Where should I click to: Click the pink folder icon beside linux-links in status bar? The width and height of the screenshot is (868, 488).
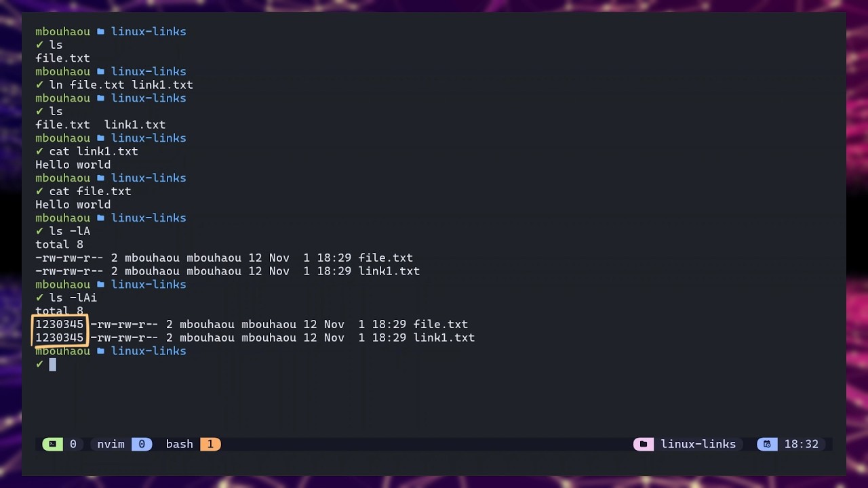pyautogui.click(x=644, y=444)
